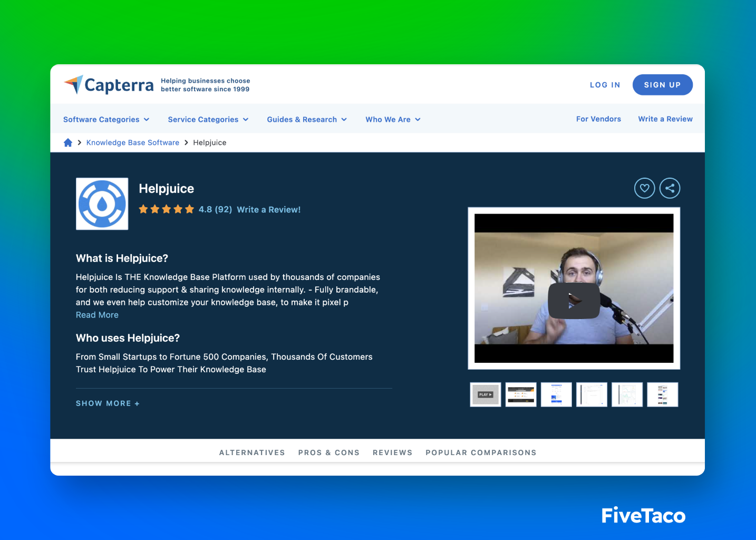Click the share icon
Screen dimensions: 756x540
[x=670, y=188]
